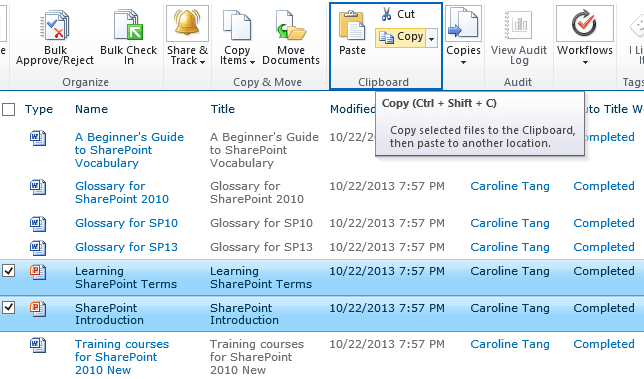This screenshot has width=644, height=379.
Task: Click the Cut scissors icon
Action: pyautogui.click(x=386, y=14)
